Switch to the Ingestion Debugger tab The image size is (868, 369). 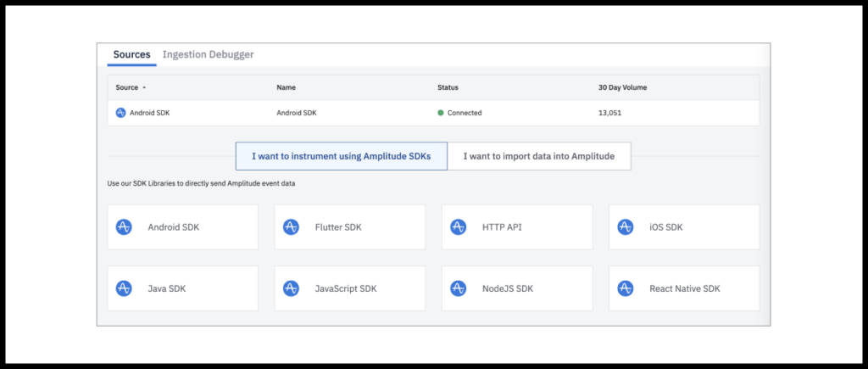pyautogui.click(x=209, y=55)
